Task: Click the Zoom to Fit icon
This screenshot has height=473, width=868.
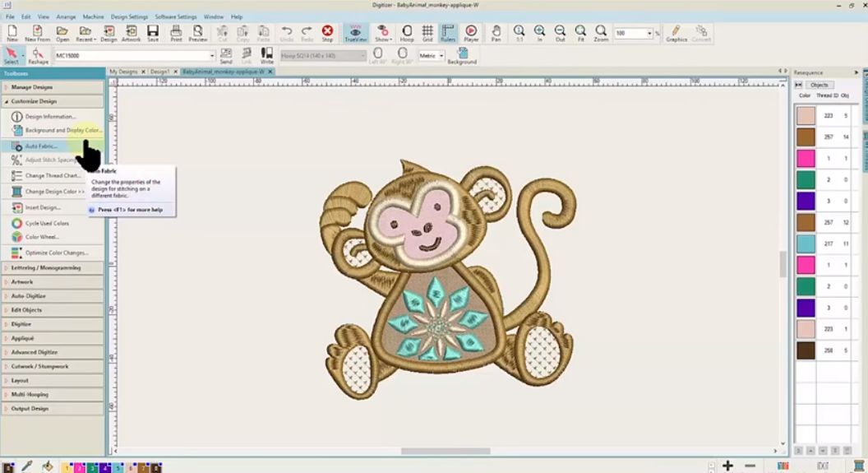Action: 580,33
